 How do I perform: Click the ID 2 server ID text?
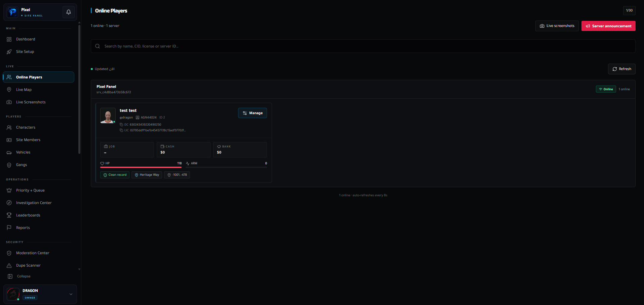(162, 117)
